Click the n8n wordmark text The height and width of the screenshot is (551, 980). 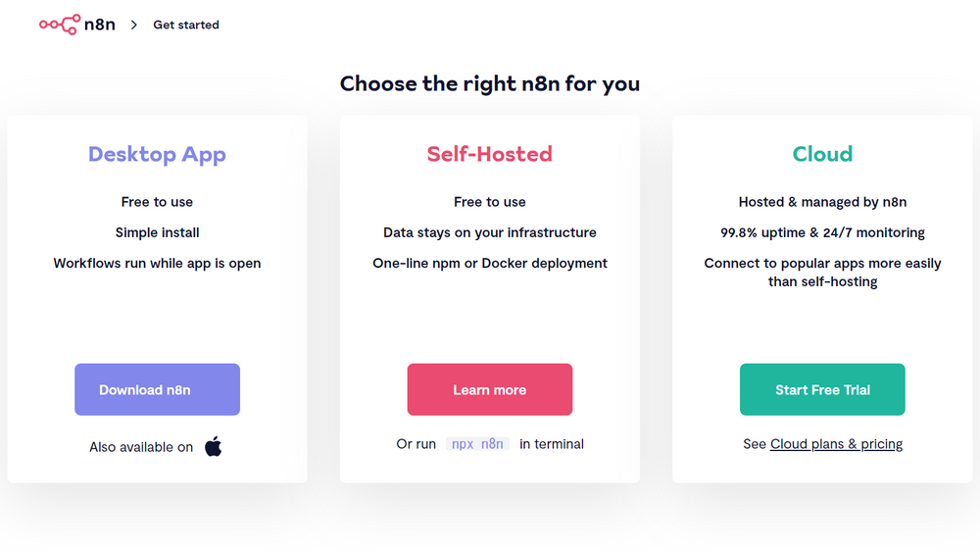tap(100, 25)
